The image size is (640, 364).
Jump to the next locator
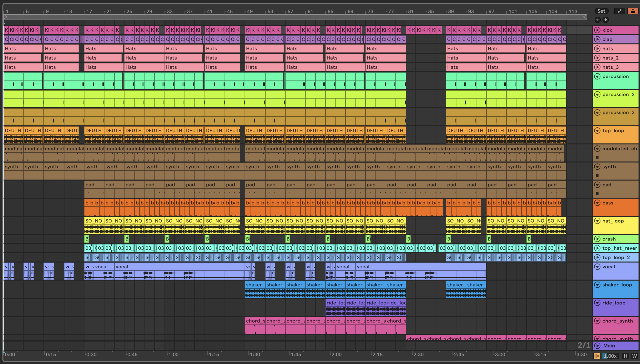coord(606,20)
